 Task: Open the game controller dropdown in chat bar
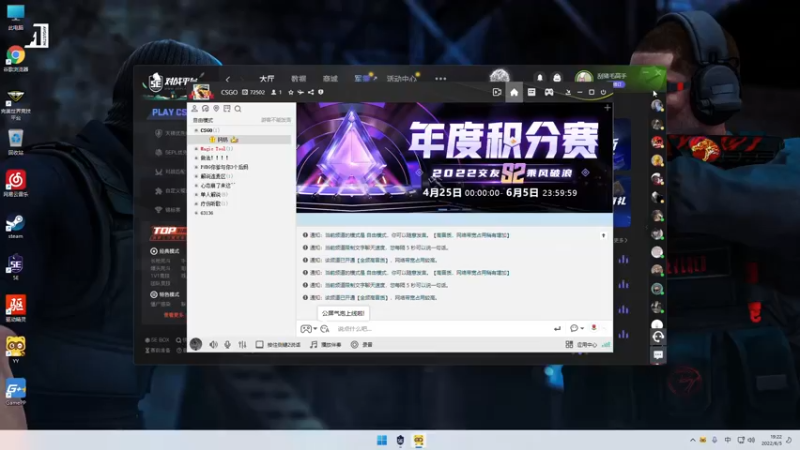click(x=309, y=329)
